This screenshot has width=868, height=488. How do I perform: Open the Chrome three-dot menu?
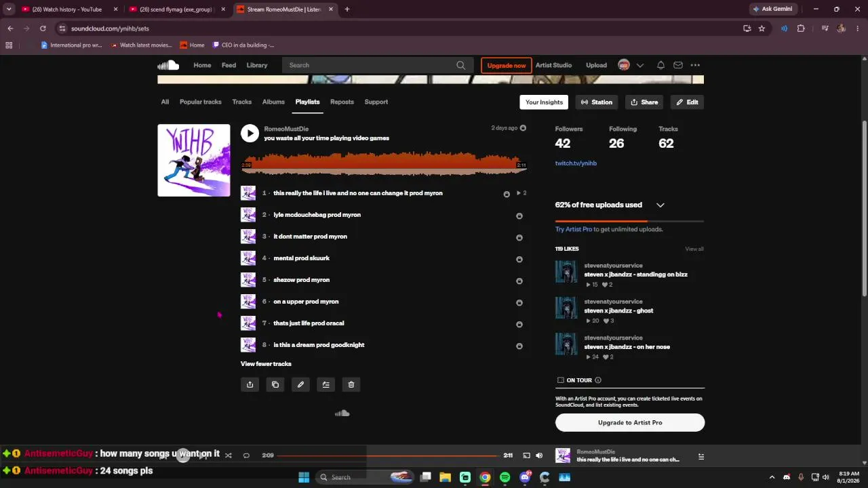point(858,28)
